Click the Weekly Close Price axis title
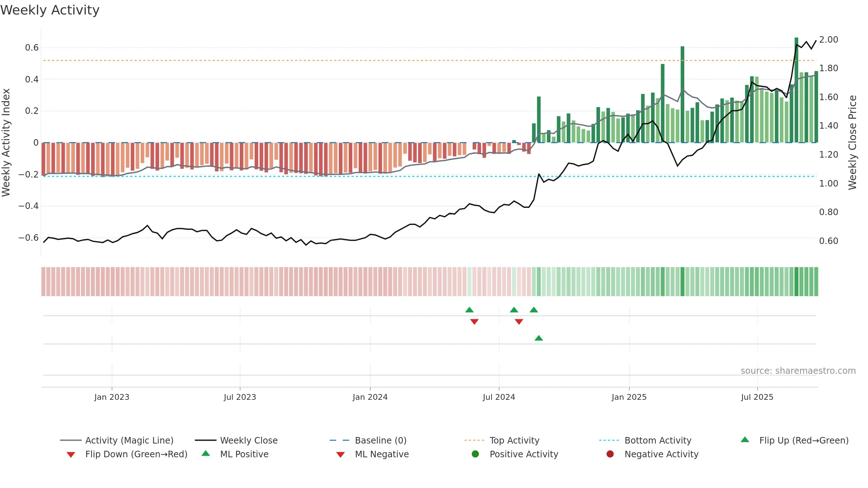 tap(852, 142)
